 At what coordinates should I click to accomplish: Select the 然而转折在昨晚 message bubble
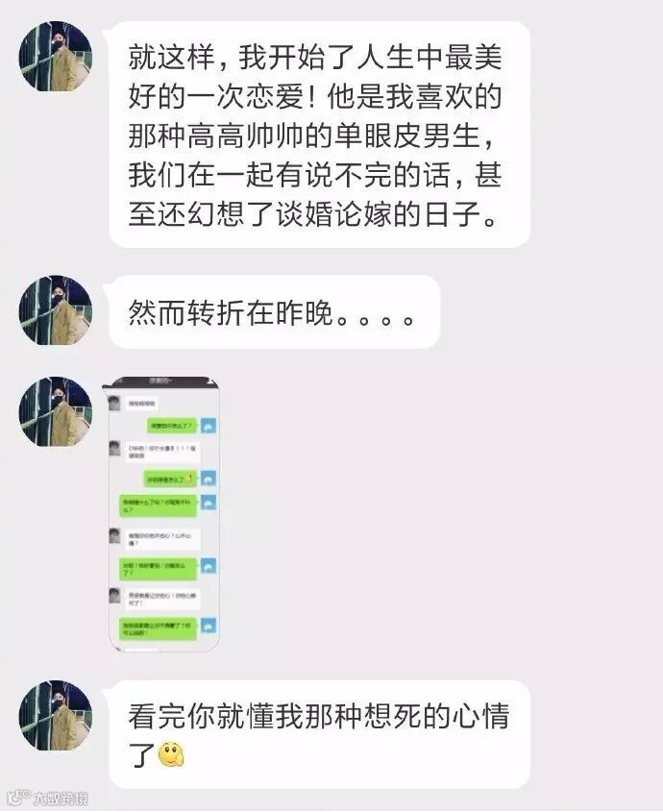coord(275,312)
